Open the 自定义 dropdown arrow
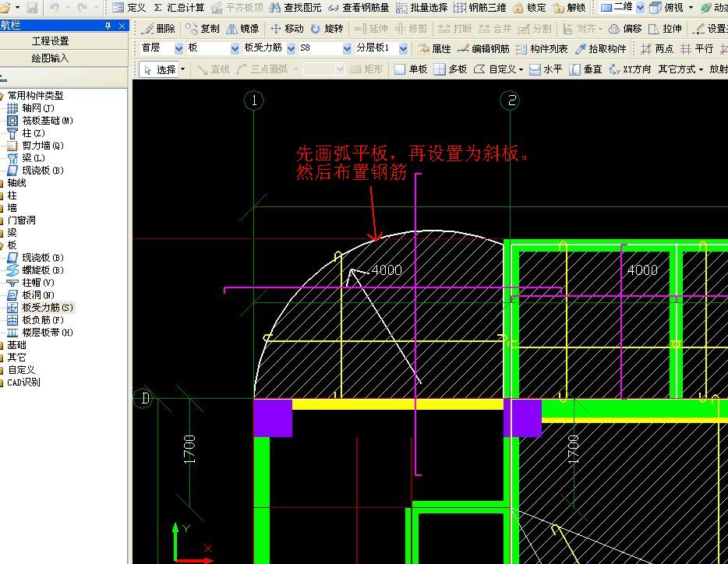Image resolution: width=728 pixels, height=564 pixels. pyautogui.click(x=521, y=69)
